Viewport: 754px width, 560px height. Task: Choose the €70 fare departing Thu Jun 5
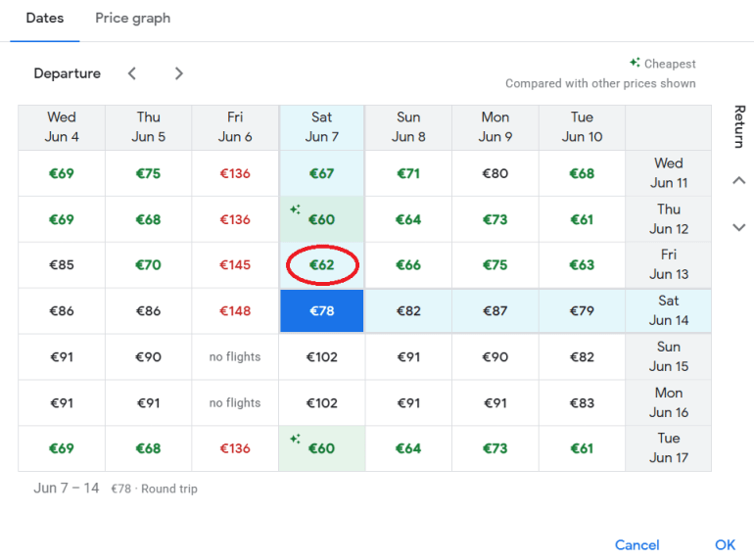pyautogui.click(x=149, y=265)
